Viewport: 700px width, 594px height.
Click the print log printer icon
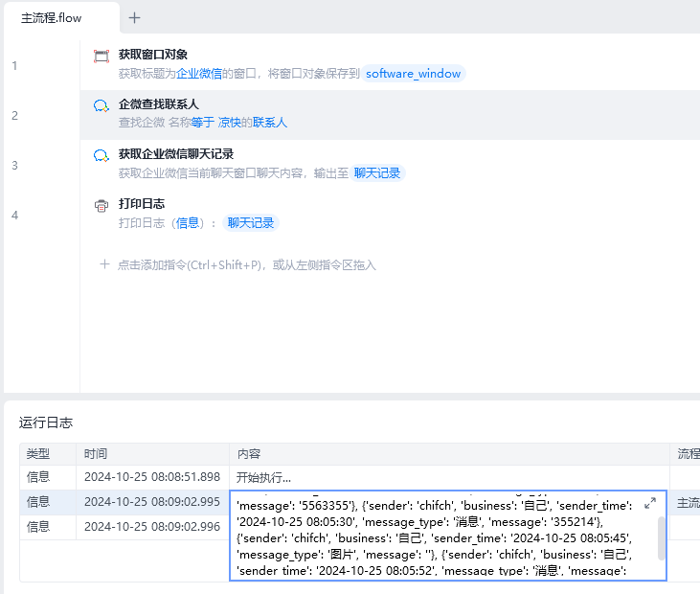click(102, 206)
